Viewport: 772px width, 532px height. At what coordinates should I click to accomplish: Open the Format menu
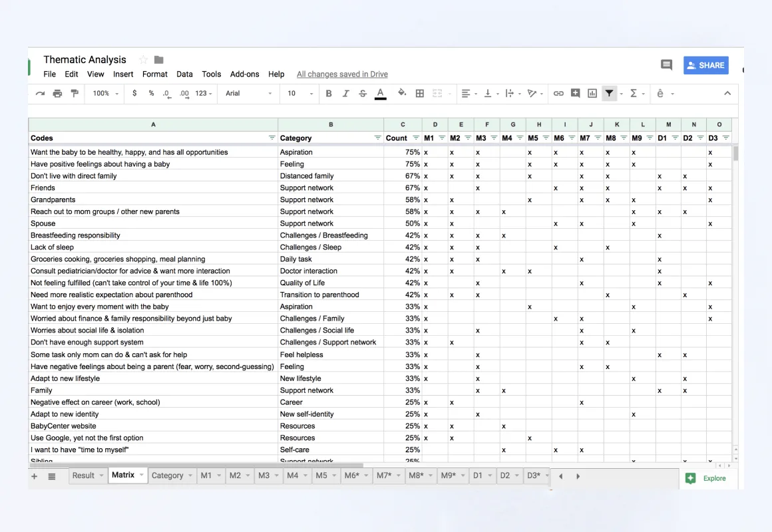pyautogui.click(x=154, y=74)
